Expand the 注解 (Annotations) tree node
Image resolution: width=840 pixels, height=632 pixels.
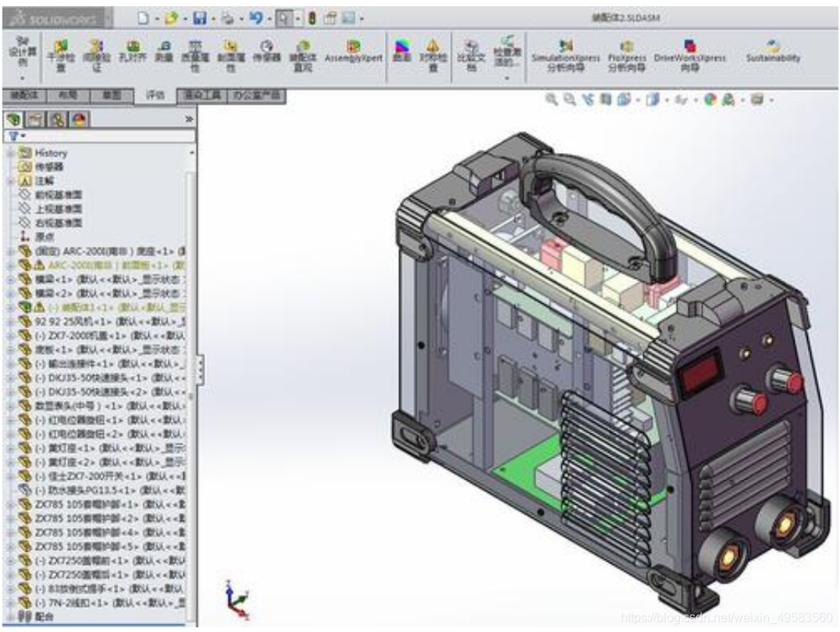click(x=11, y=181)
